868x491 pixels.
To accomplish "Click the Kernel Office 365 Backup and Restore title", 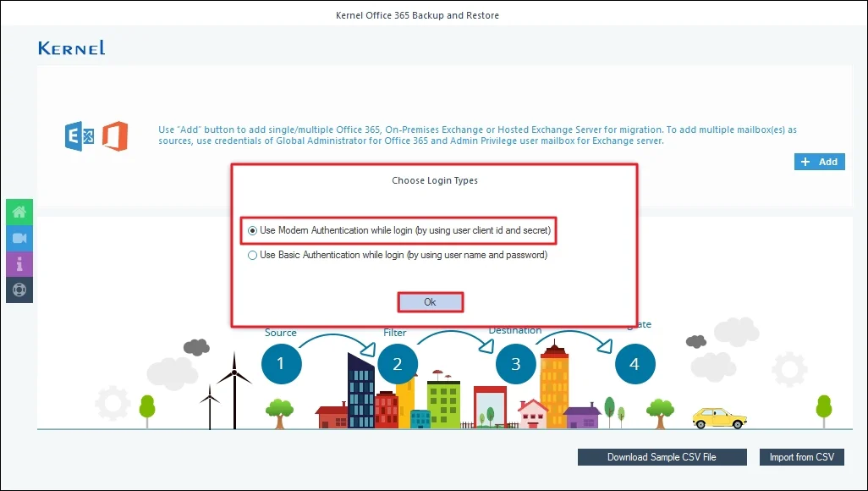I will 417,15.
